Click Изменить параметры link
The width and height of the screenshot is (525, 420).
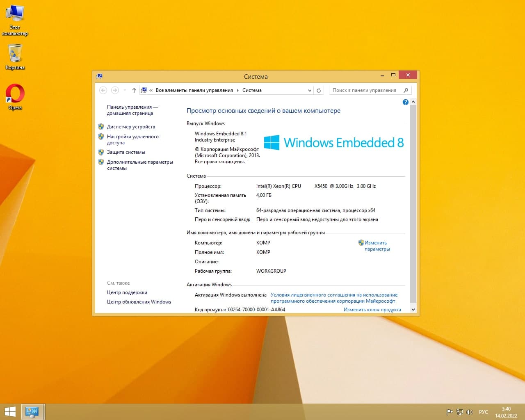click(x=377, y=246)
